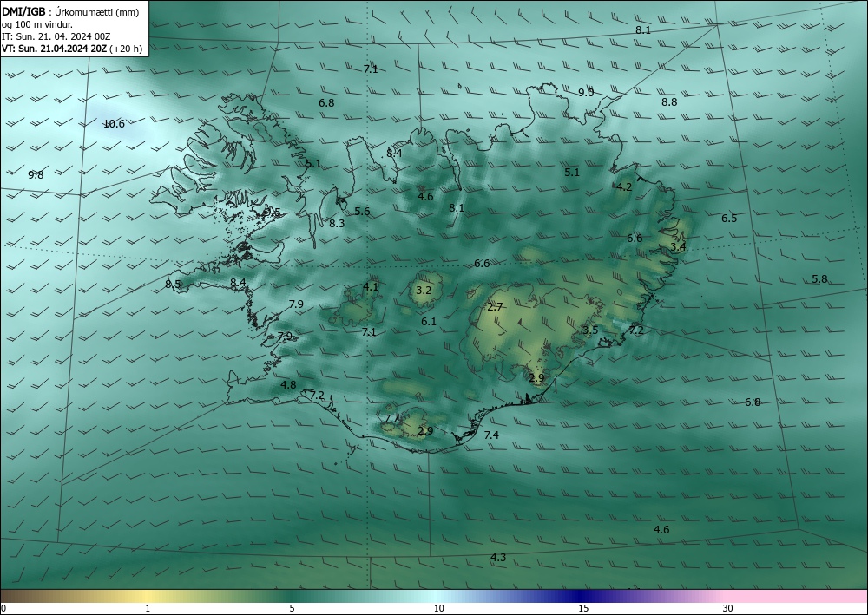Click the '(+20 h)' forecast offset
Image resolution: width=868 pixels, height=615 pixels.
click(126, 49)
